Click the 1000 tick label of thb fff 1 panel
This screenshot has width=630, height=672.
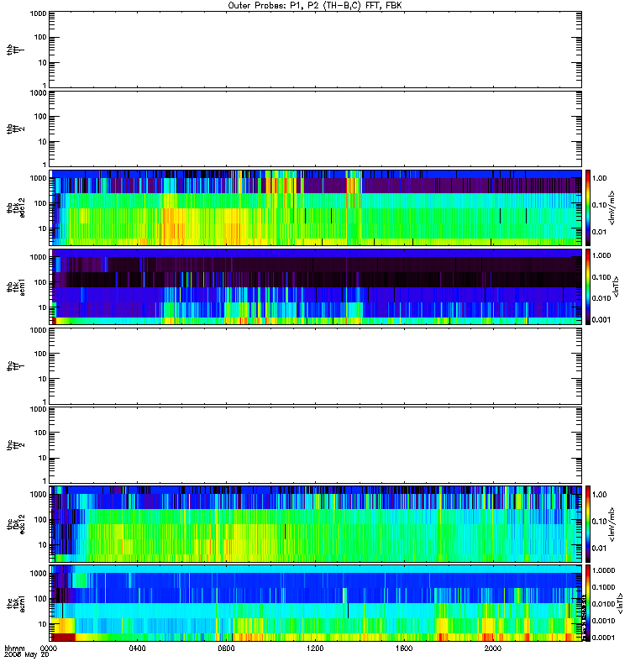coord(38,13)
